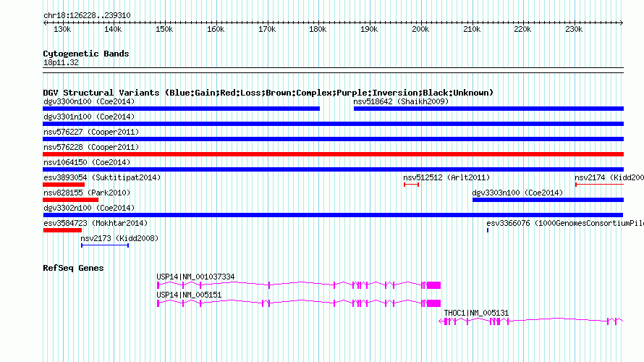Viewport: 644px width, 362px height.
Task: Click the thin red line under nsv2174
Action: coord(600,185)
